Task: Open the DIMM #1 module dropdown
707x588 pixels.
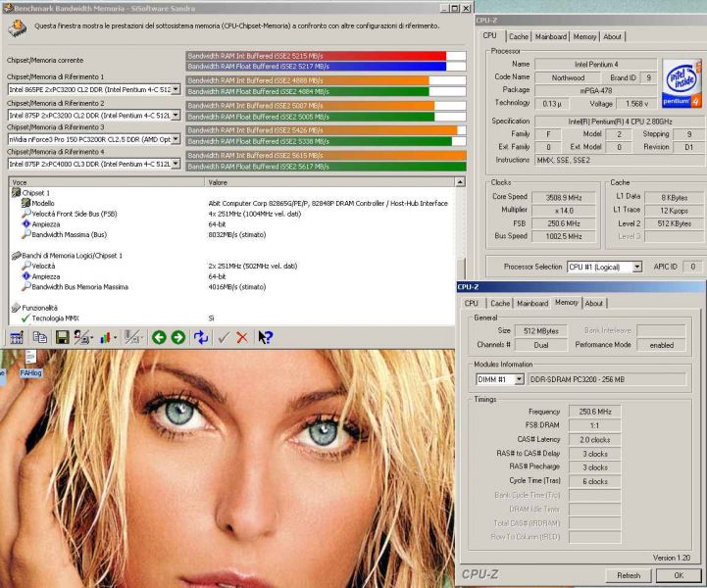Action: pyautogui.click(x=519, y=379)
